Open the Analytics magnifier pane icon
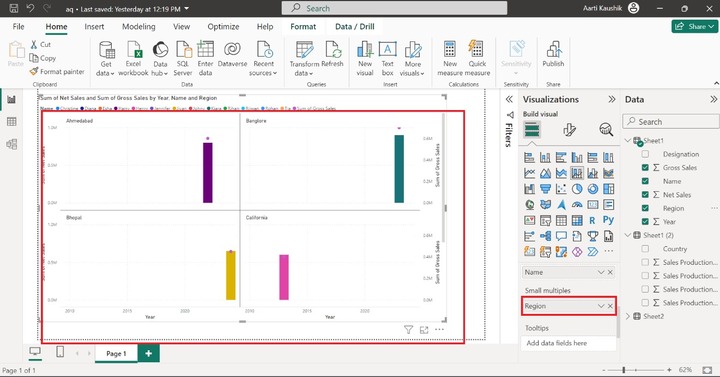The height and width of the screenshot is (377, 720). click(606, 130)
